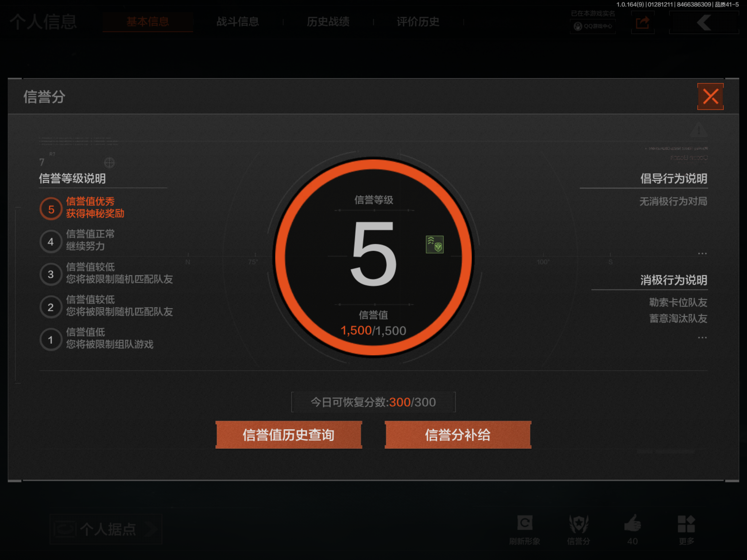
Task: Click the 信誉分补给 button
Action: (458, 435)
